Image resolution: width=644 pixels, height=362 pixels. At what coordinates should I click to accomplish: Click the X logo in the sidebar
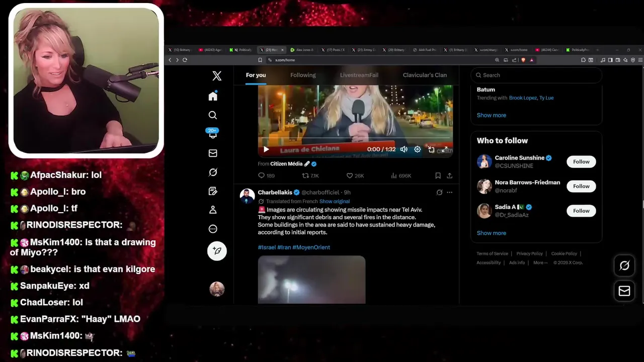coord(217,76)
